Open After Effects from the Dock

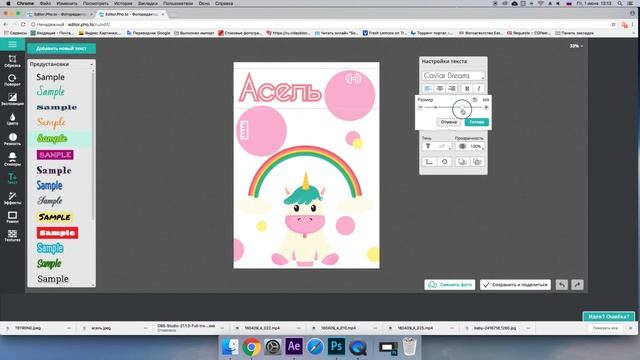coord(294,347)
